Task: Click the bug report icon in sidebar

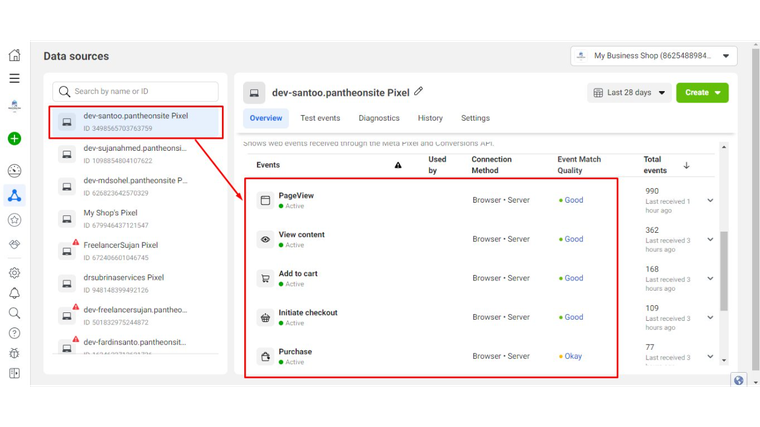Action: [x=14, y=353]
